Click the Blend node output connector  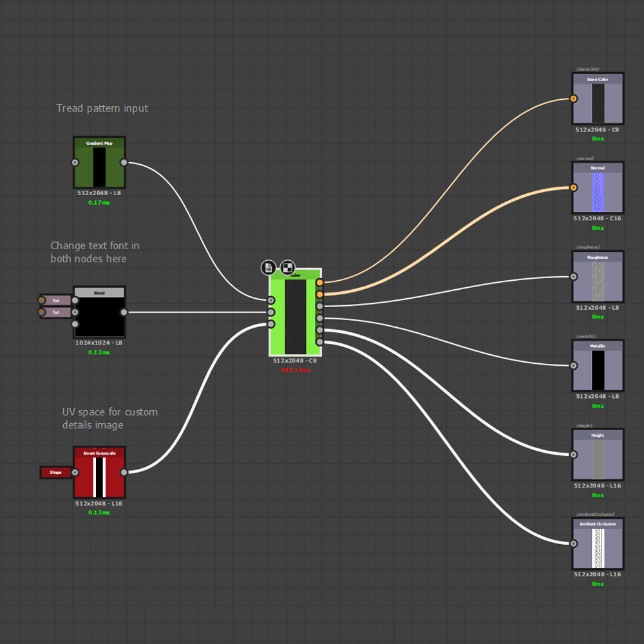pos(124,312)
